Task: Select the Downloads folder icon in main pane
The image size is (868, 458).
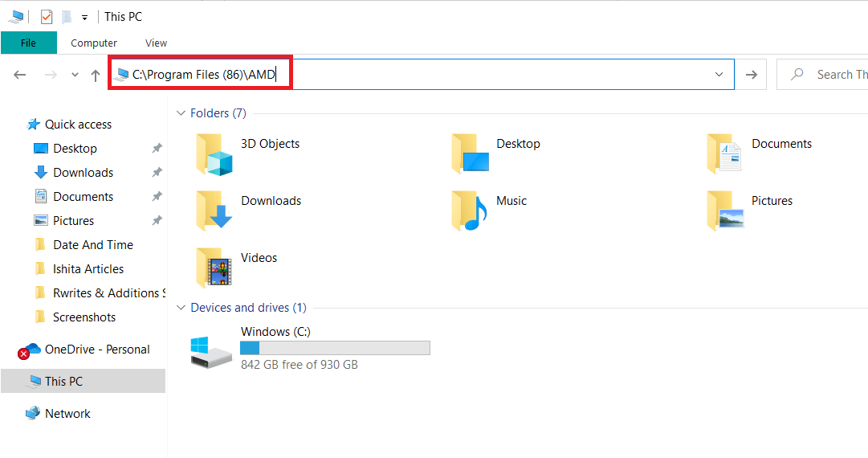Action: [214, 211]
